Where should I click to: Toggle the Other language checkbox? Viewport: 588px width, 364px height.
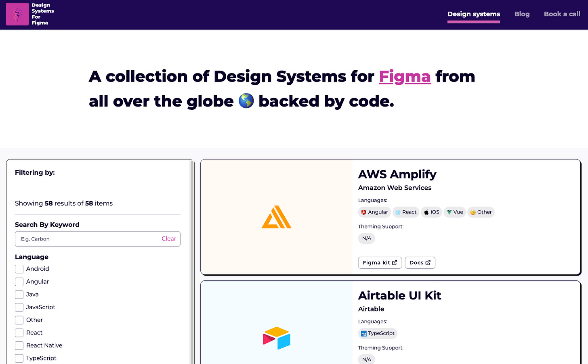[x=19, y=320]
